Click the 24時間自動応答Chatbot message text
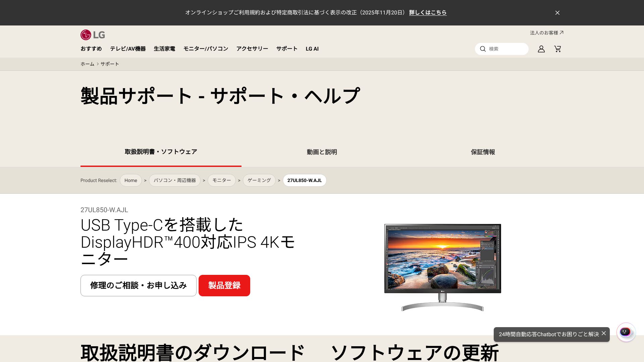 [549, 334]
